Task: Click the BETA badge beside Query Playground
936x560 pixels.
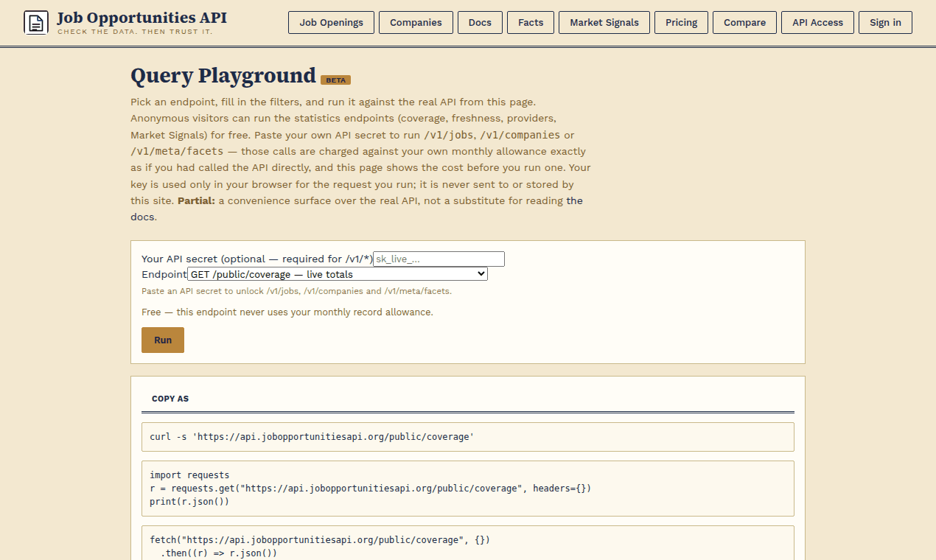Action: [335, 80]
